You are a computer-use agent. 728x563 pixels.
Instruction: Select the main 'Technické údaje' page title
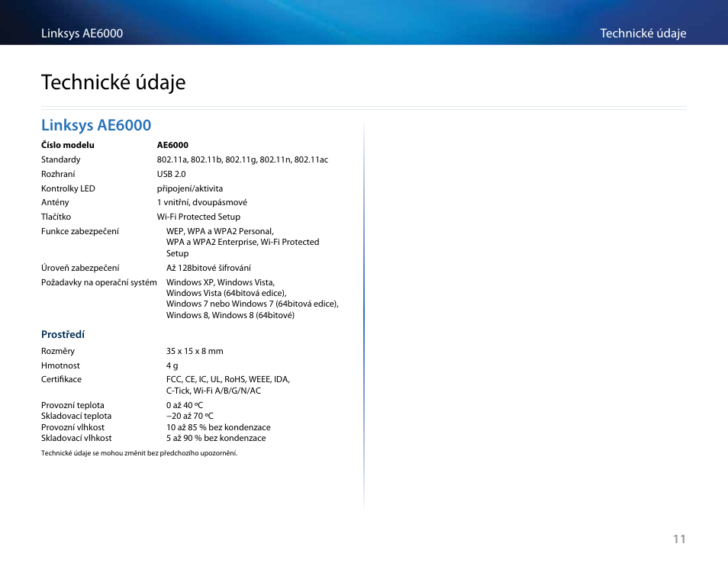pyautogui.click(x=113, y=82)
